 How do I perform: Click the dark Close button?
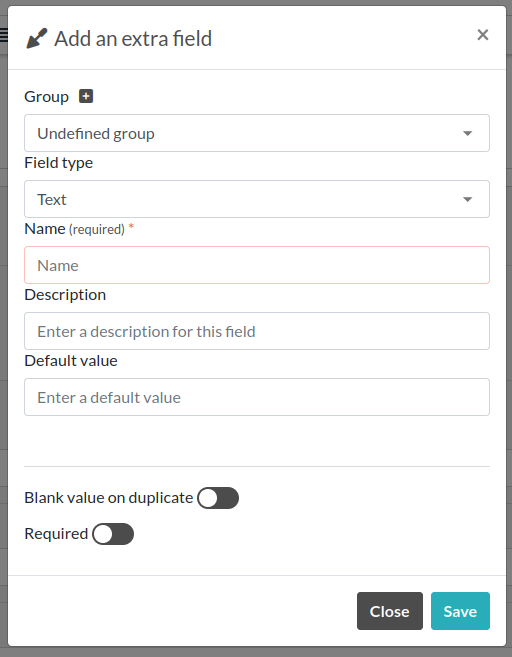pyautogui.click(x=390, y=611)
